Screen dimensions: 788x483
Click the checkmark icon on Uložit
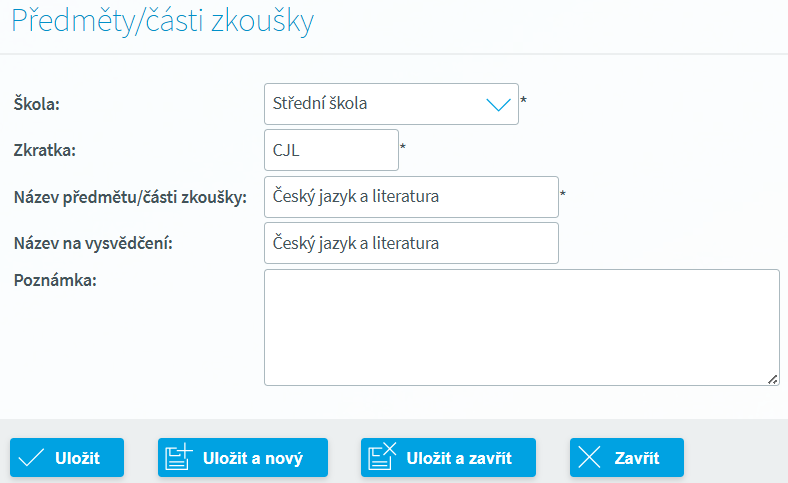click(x=31, y=458)
